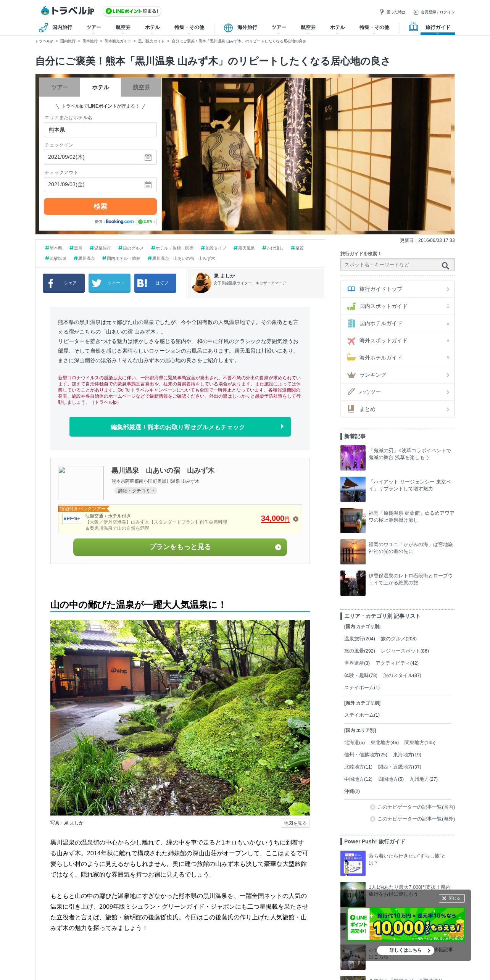The image size is (490, 980).
Task: Click the 国内旅行 bus icon
Action: click(43, 27)
